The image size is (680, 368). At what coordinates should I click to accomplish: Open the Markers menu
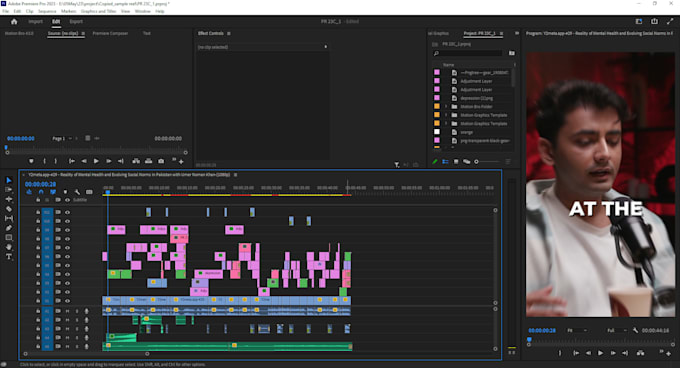click(69, 11)
